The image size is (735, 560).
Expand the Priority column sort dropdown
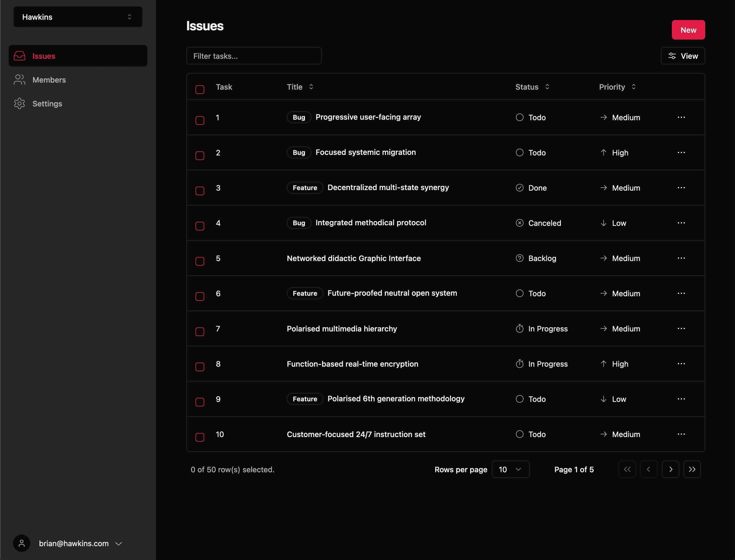(x=634, y=86)
